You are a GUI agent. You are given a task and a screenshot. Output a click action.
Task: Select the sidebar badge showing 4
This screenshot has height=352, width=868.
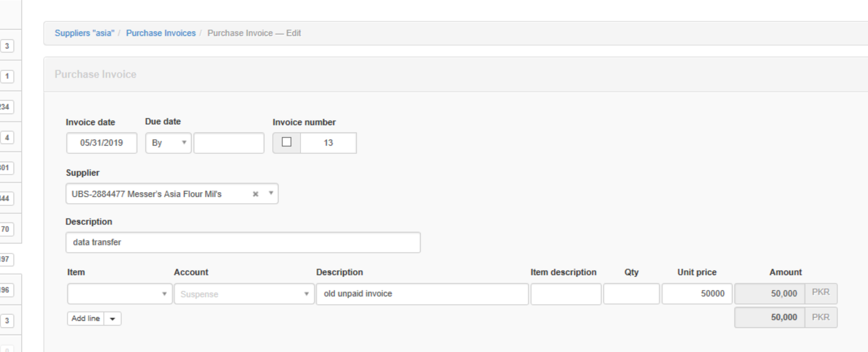tap(7, 138)
